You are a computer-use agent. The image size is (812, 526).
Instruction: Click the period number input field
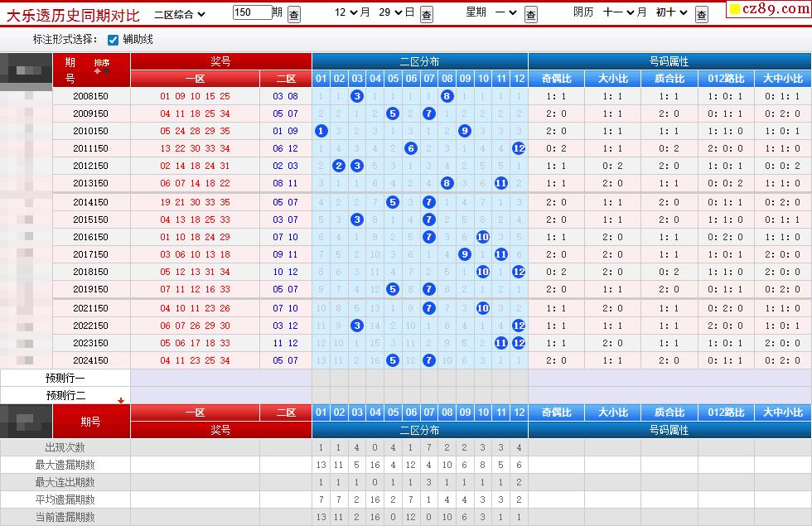click(x=251, y=12)
